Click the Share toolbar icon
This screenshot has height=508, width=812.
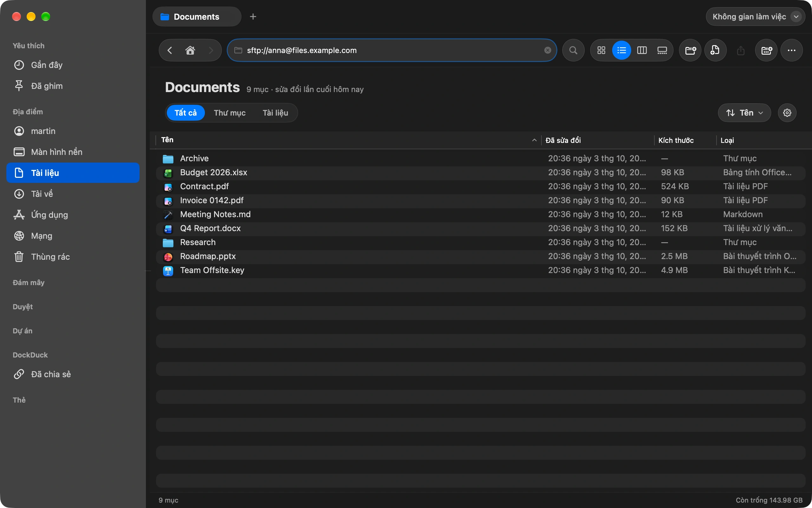coord(741,50)
